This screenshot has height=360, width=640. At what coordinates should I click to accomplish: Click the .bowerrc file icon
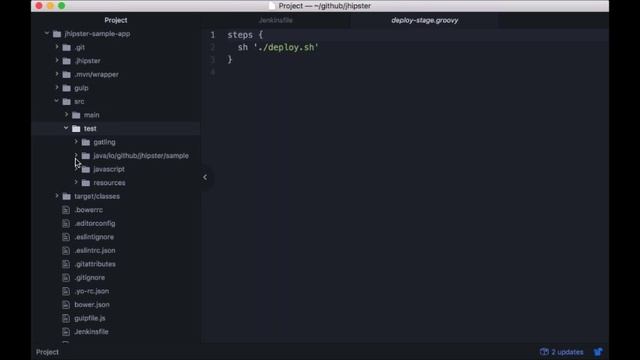point(66,210)
